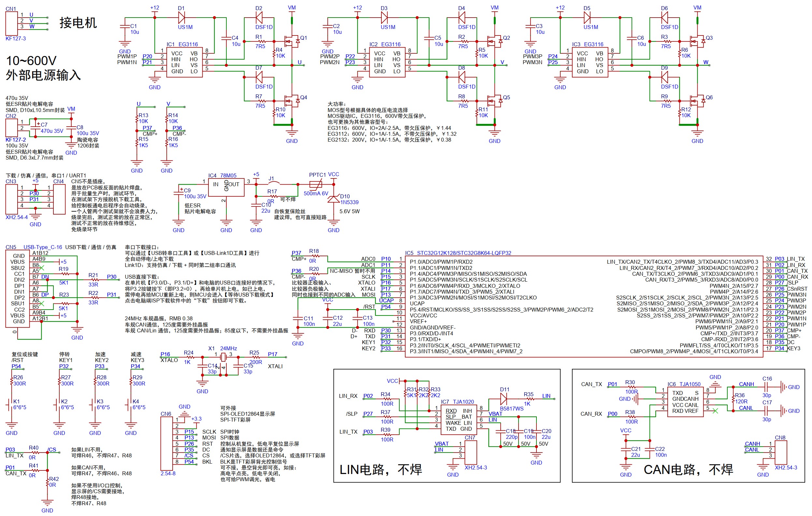
Task: Select the R19 resistor label
Action: tap(64, 269)
